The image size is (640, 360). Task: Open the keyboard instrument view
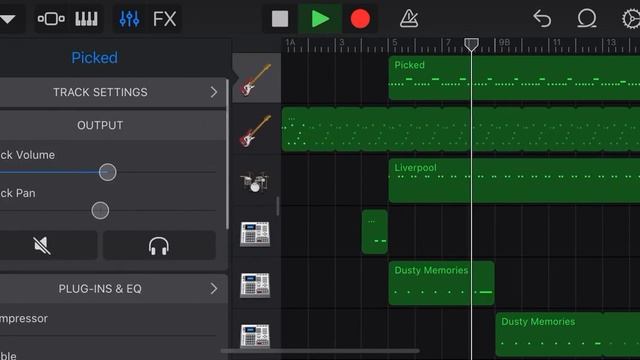(86, 19)
